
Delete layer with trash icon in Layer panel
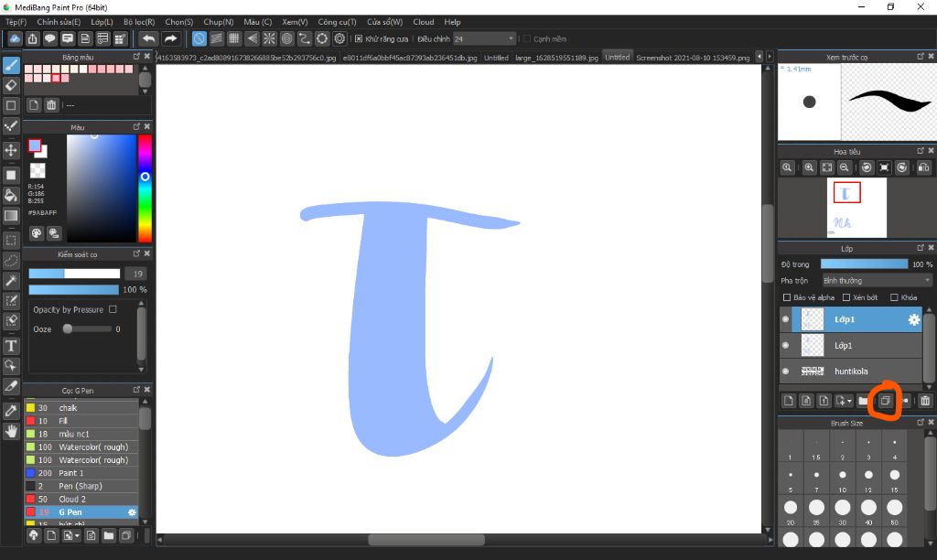click(925, 401)
